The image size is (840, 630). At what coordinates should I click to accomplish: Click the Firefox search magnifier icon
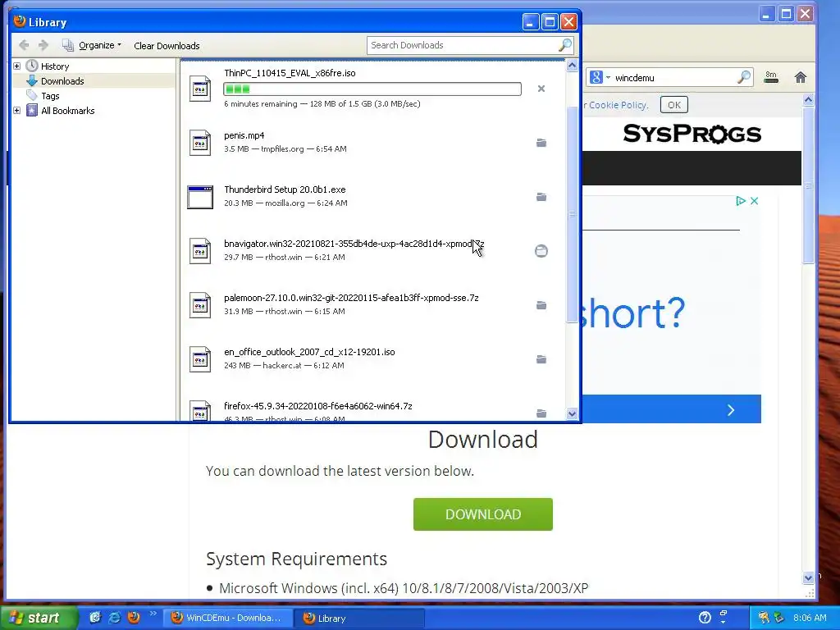(x=743, y=78)
